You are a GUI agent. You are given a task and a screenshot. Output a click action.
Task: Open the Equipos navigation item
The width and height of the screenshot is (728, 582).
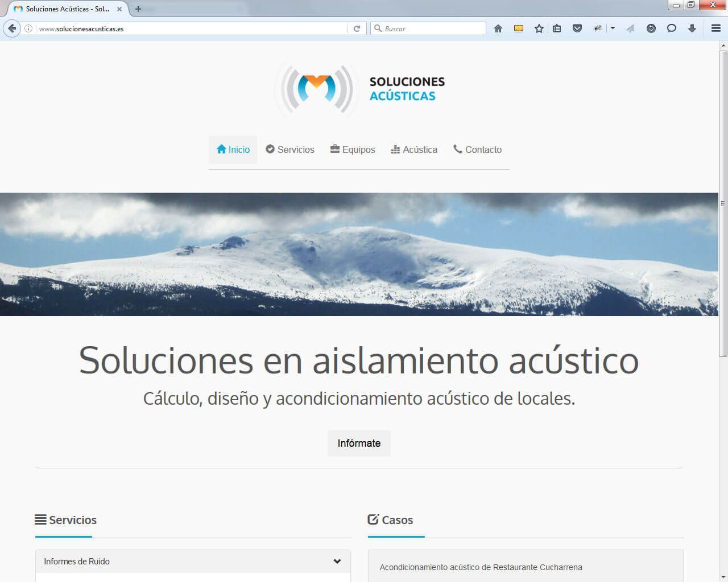point(353,149)
